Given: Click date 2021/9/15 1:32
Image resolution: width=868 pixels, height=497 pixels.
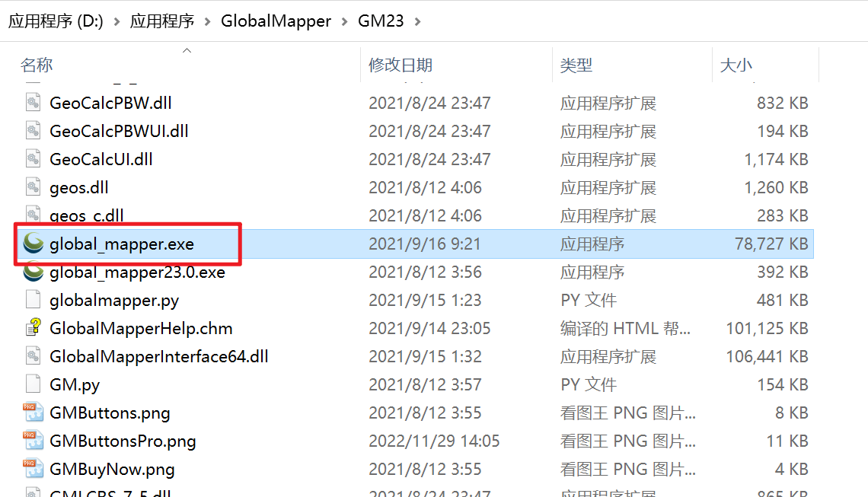Looking at the screenshot, I should 425,356.
